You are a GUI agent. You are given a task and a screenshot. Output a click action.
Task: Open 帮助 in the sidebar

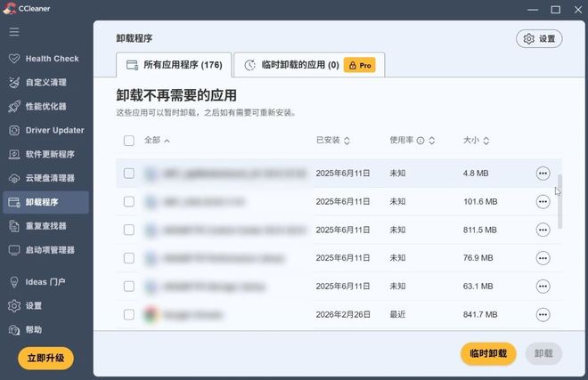pos(45,330)
